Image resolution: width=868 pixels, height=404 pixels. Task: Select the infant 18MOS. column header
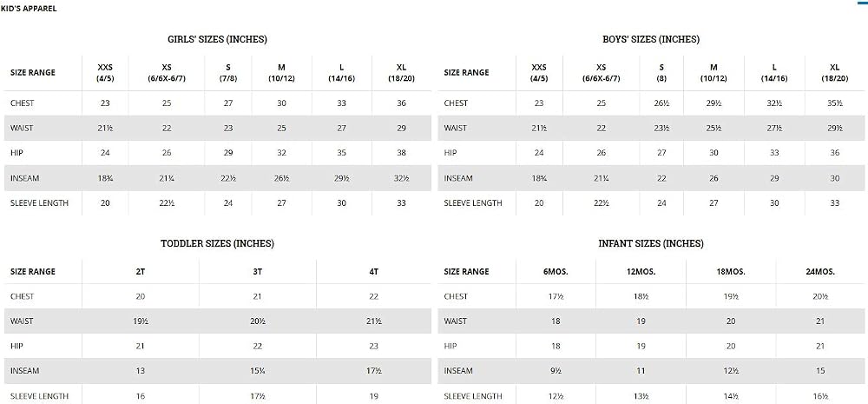[x=731, y=272]
